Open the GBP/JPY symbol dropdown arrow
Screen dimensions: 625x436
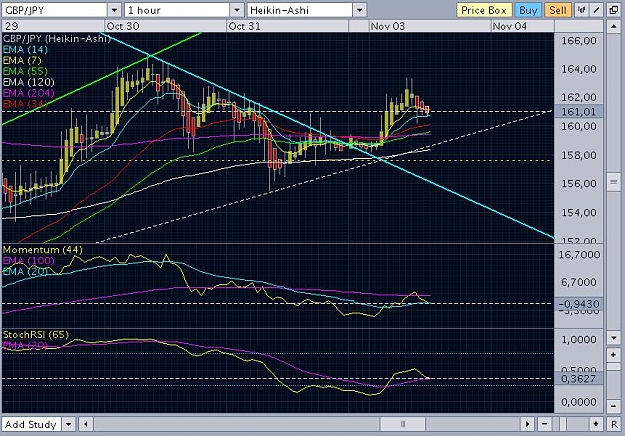click(114, 10)
